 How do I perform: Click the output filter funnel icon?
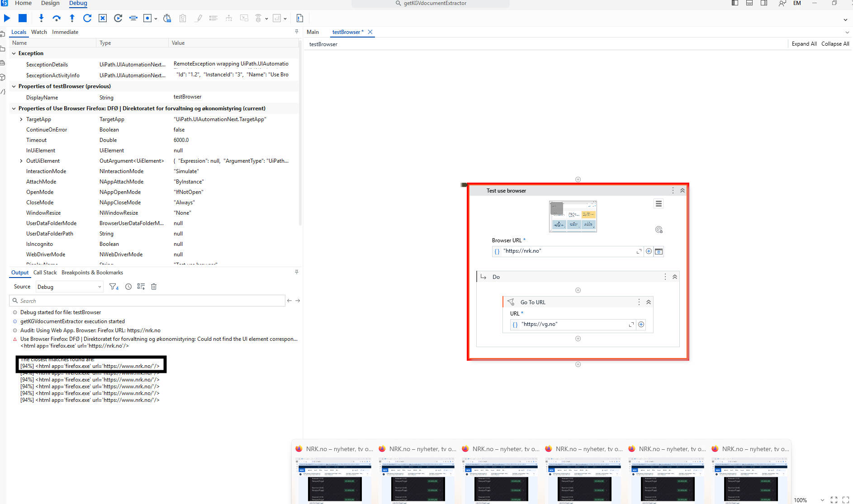point(114,287)
